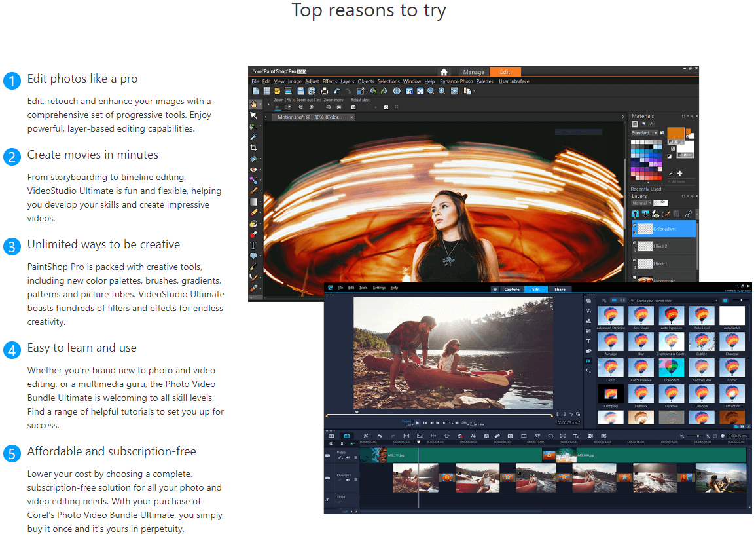Viewport: 756px width, 543px height.
Task: Click the Home icon in PaintShop Pro
Action: [x=444, y=72]
